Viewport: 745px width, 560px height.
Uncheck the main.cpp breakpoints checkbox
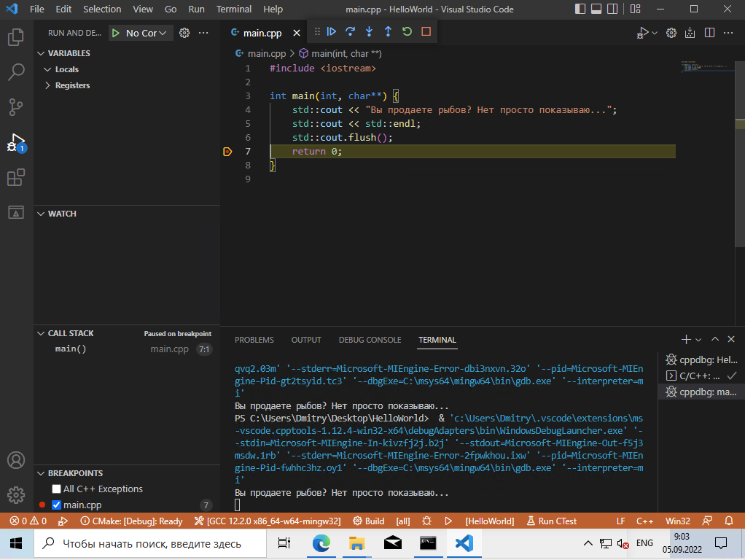(x=56, y=505)
